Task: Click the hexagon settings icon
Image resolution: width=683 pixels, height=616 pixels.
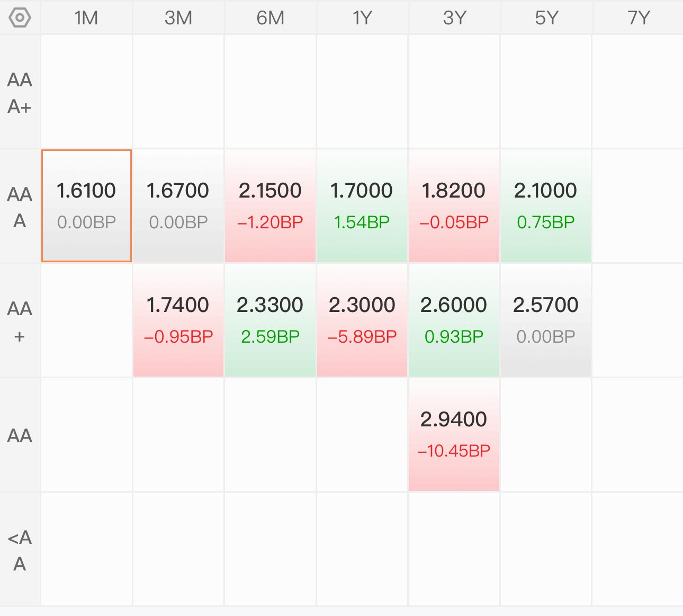Action: pyautogui.click(x=20, y=18)
